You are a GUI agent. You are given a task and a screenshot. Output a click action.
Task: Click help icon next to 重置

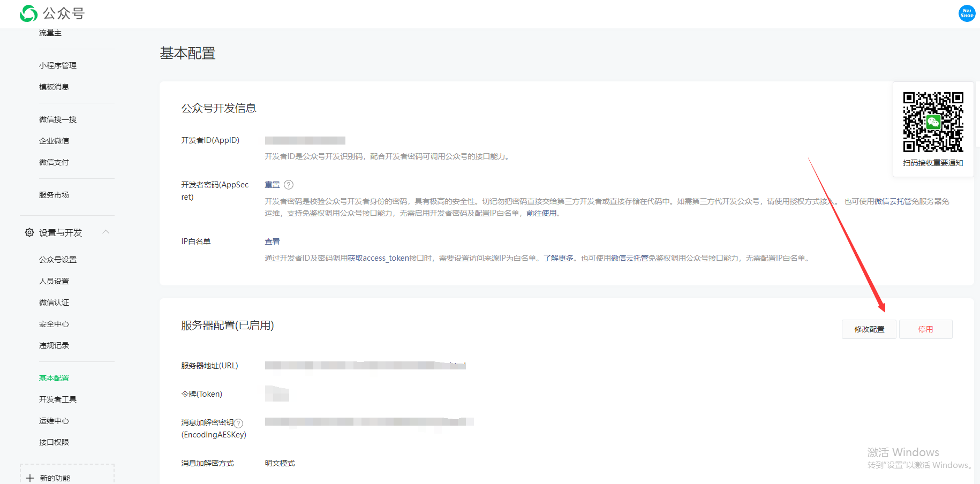click(289, 185)
